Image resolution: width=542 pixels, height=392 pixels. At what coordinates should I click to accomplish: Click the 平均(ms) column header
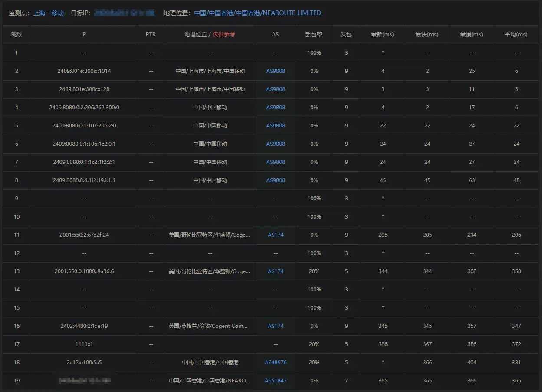(x=516, y=35)
